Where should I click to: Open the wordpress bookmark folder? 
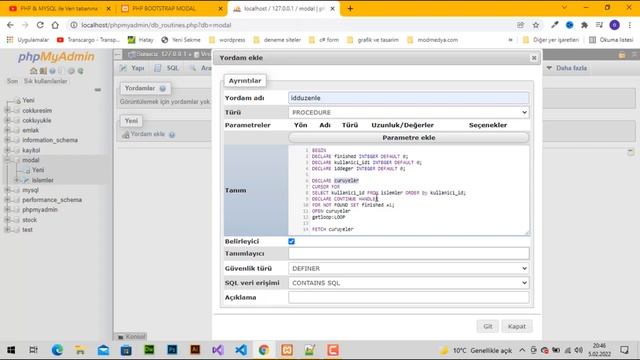coord(227,40)
